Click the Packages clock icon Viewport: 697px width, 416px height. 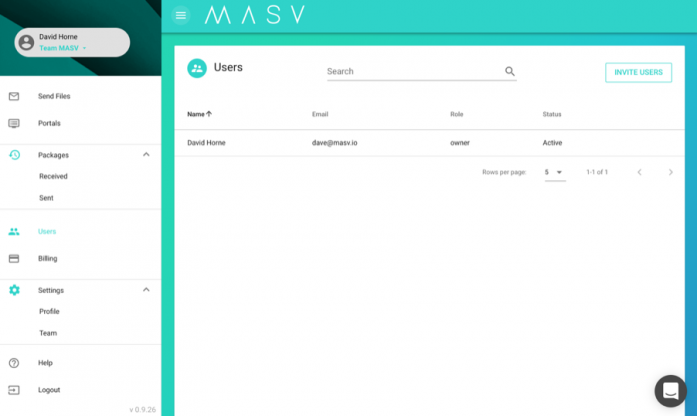click(x=14, y=155)
